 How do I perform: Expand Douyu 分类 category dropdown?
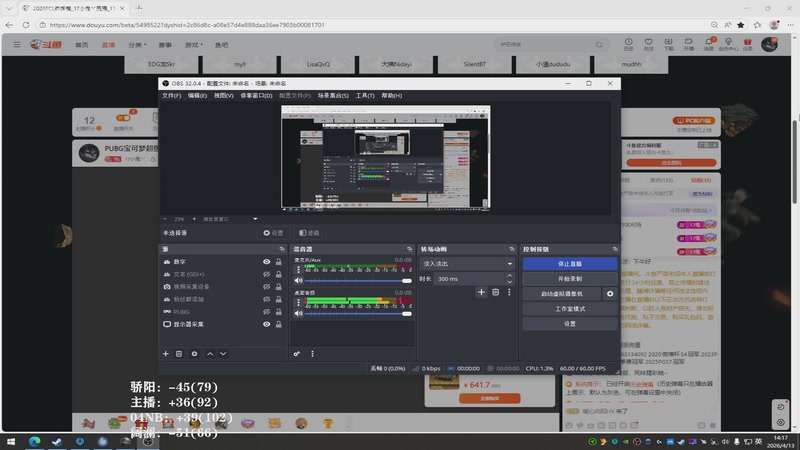(137, 45)
